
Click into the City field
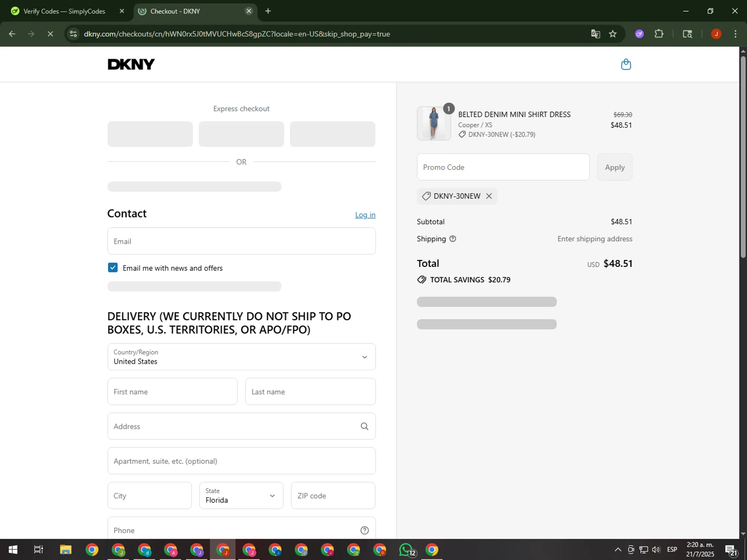(x=149, y=496)
